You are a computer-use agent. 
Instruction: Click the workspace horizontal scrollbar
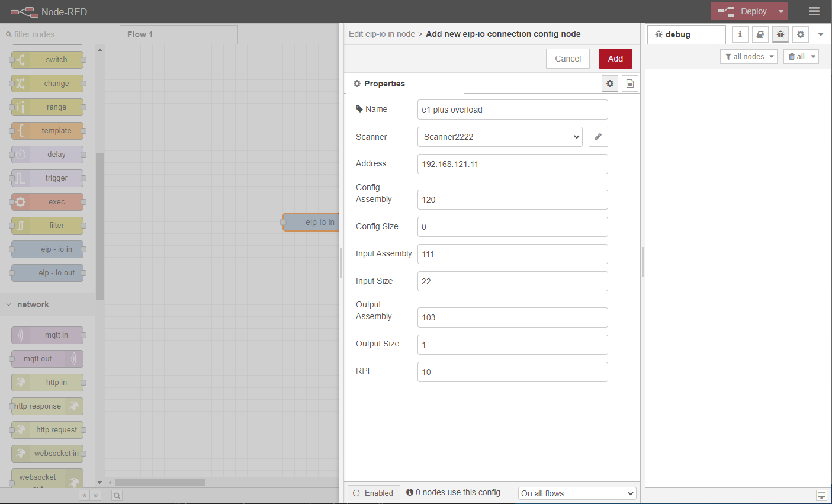pos(160,482)
